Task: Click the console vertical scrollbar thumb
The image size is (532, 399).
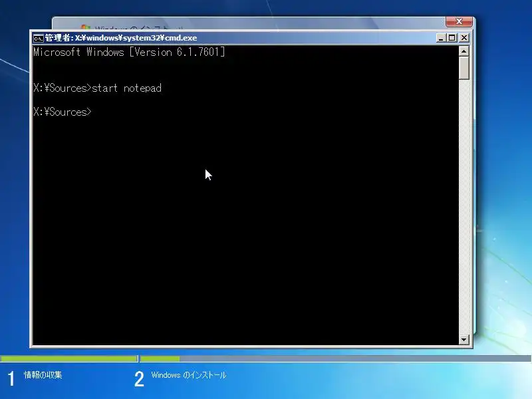Action: 464,68
